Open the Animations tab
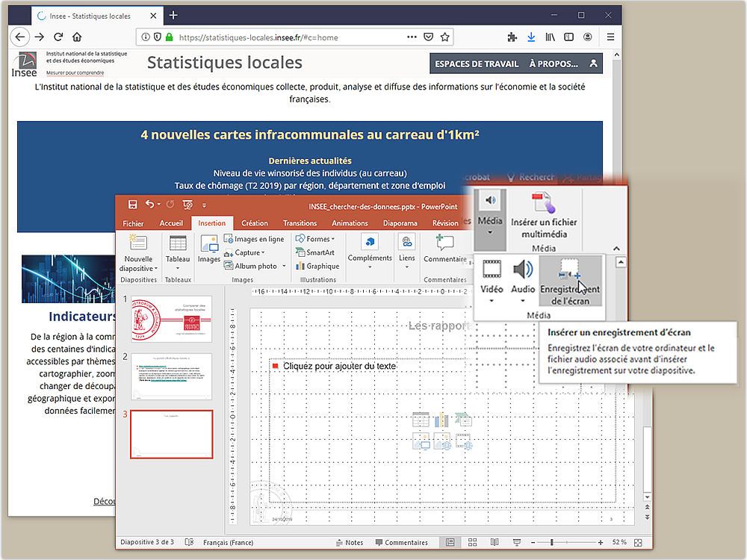747x560 pixels. point(350,223)
